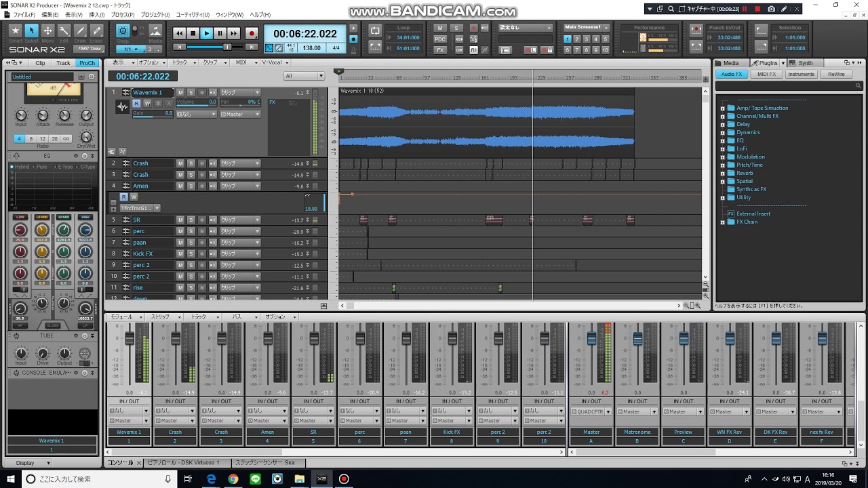Rewind the transport
Viewport: 868px width, 488px height.
tap(179, 33)
